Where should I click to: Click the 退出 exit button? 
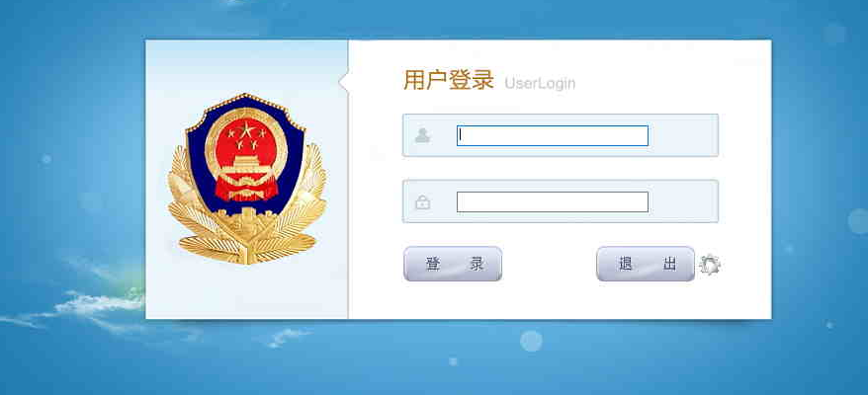point(646,264)
